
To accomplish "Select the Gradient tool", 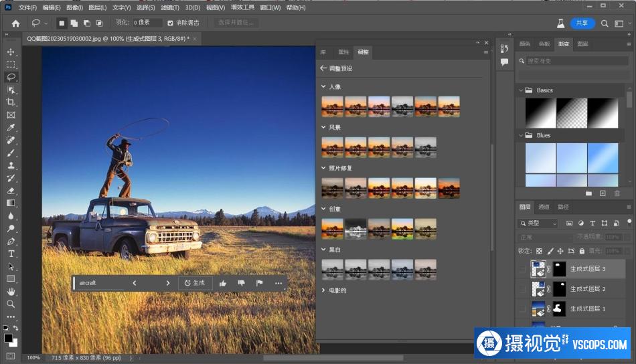I will point(11,203).
